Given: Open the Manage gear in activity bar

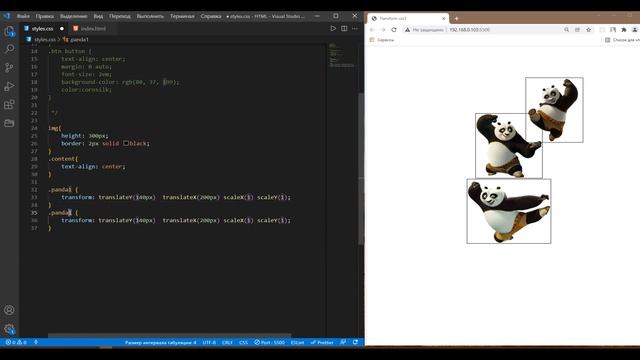Looking at the screenshot, I should click(9, 329).
